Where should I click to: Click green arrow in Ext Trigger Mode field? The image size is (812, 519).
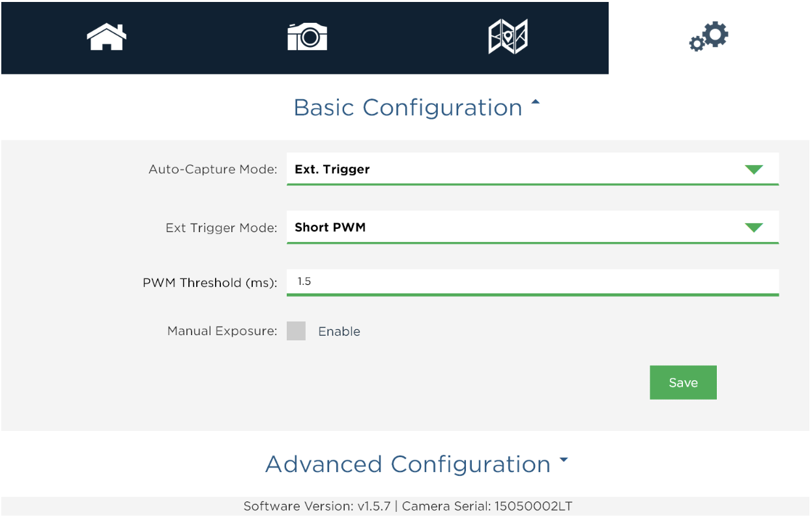(753, 228)
